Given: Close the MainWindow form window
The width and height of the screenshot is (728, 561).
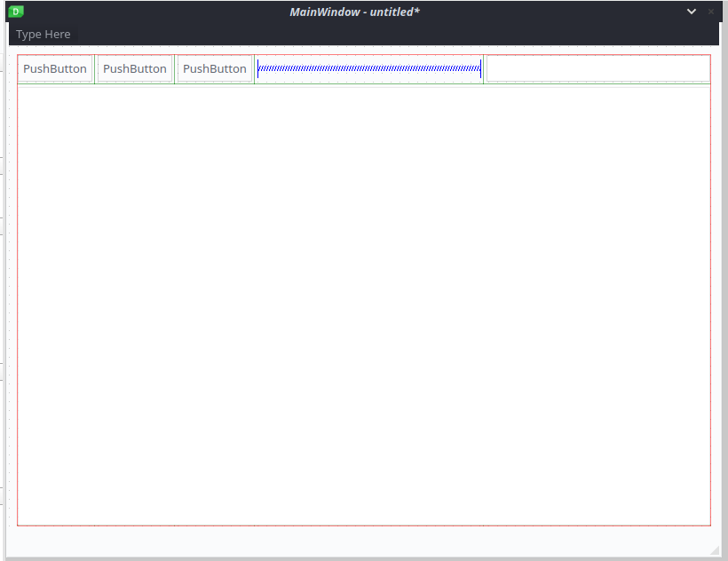Looking at the screenshot, I should pyautogui.click(x=711, y=12).
